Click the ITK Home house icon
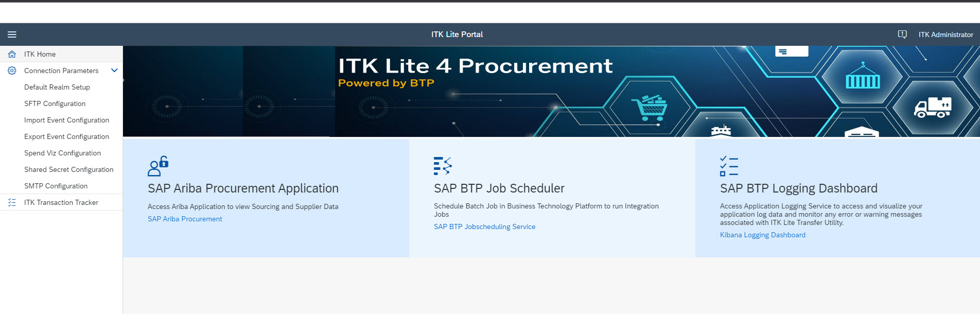The height and width of the screenshot is (314, 980). [x=12, y=54]
